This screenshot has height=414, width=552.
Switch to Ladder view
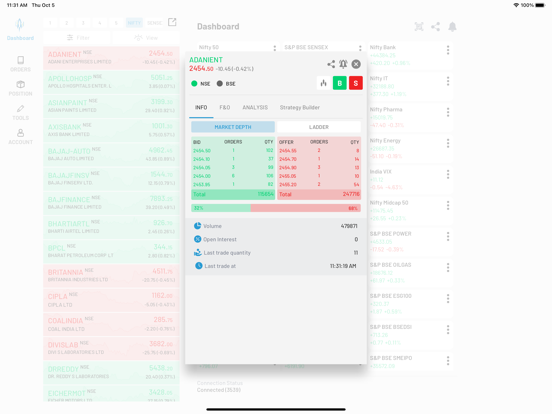[x=319, y=127]
